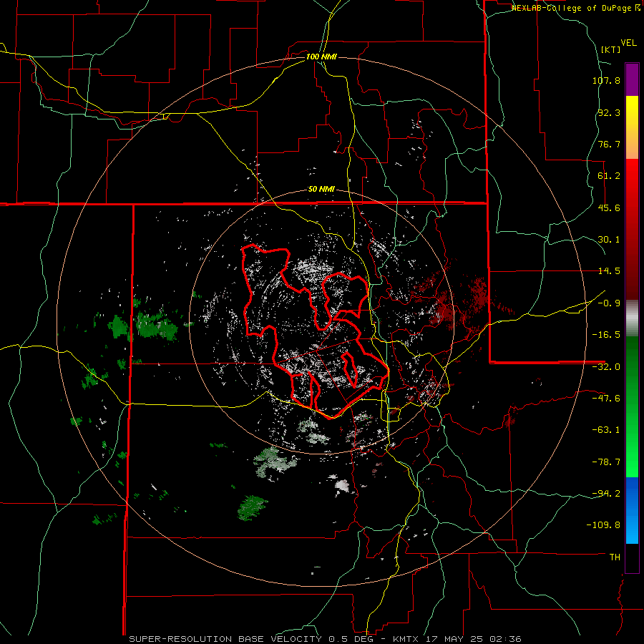Click the -0.9 velocity scale value
This screenshot has width=644, height=644.
point(609,303)
